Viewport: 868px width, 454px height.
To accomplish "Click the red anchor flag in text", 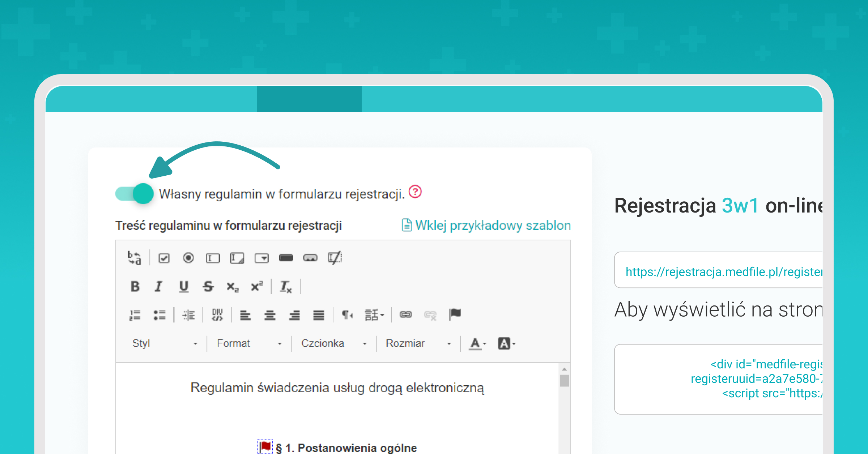I will coord(265,447).
